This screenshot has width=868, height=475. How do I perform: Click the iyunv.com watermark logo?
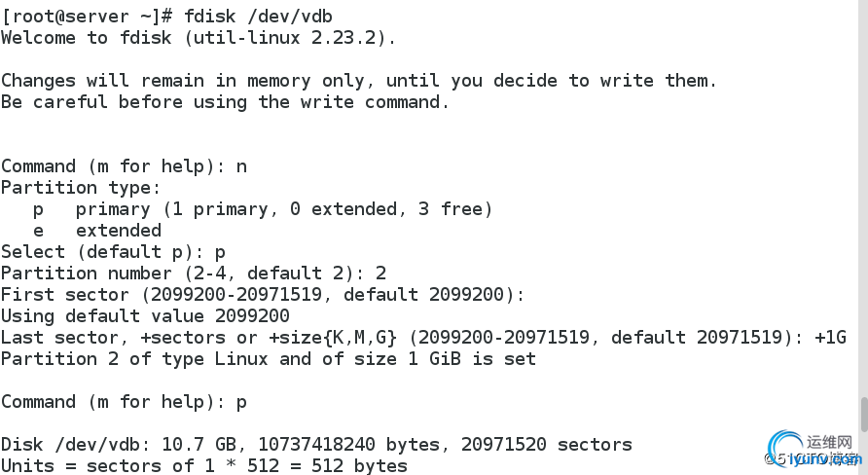(814, 450)
